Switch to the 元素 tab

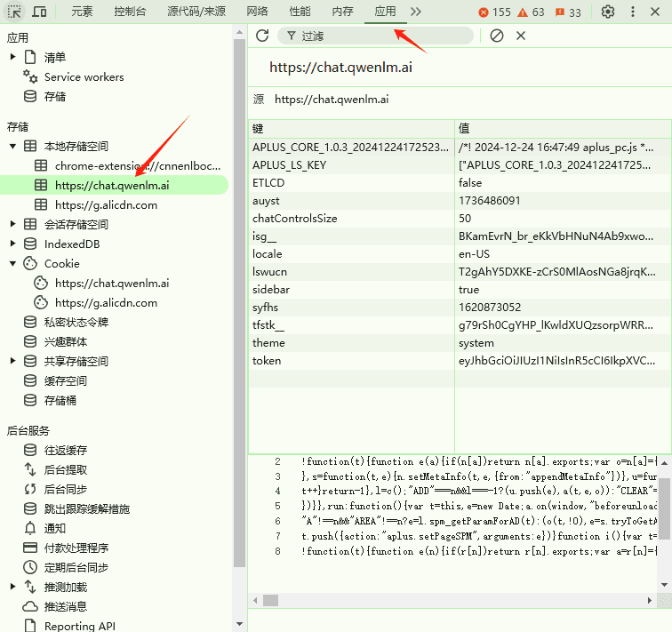[82, 12]
